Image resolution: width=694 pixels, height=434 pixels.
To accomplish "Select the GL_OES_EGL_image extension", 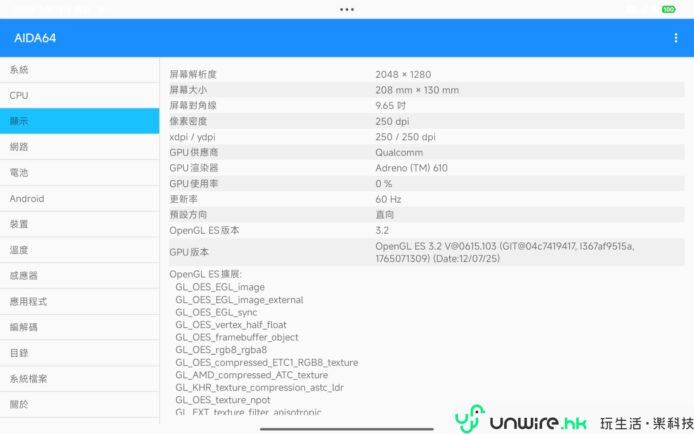I will [x=220, y=287].
